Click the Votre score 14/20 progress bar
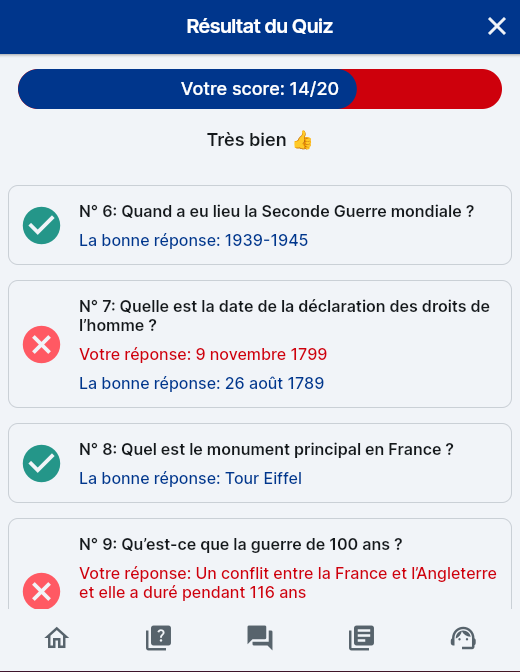This screenshot has height=672, width=520. tap(260, 89)
